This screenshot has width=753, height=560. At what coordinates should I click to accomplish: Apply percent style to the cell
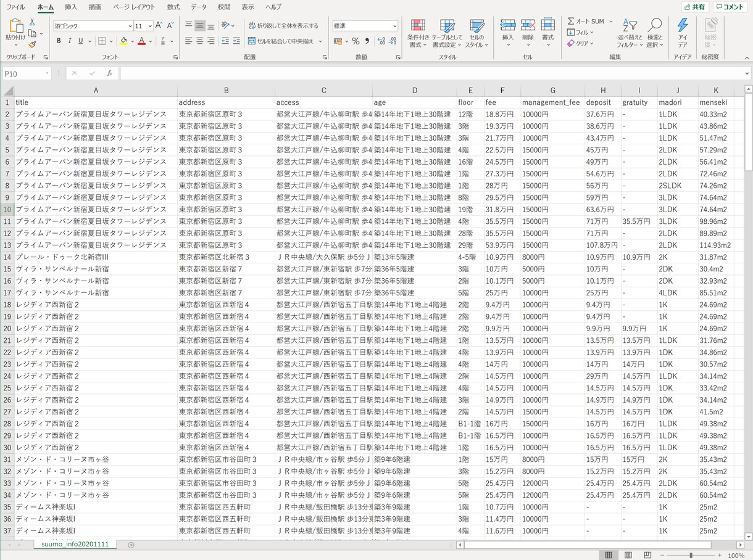point(356,41)
